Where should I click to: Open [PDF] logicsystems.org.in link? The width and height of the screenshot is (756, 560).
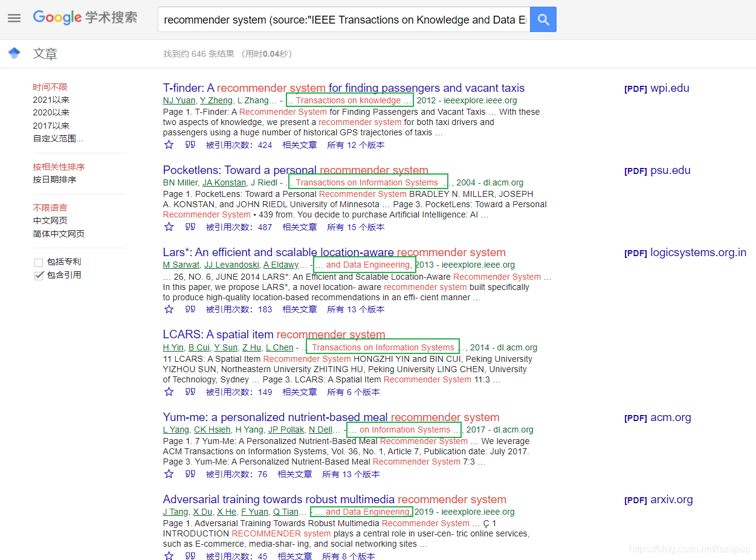(685, 252)
